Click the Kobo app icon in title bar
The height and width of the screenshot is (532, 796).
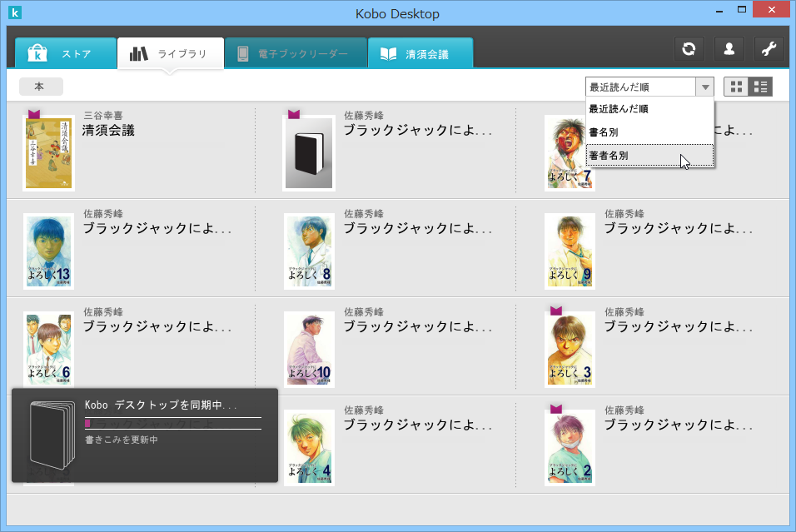tap(15, 12)
